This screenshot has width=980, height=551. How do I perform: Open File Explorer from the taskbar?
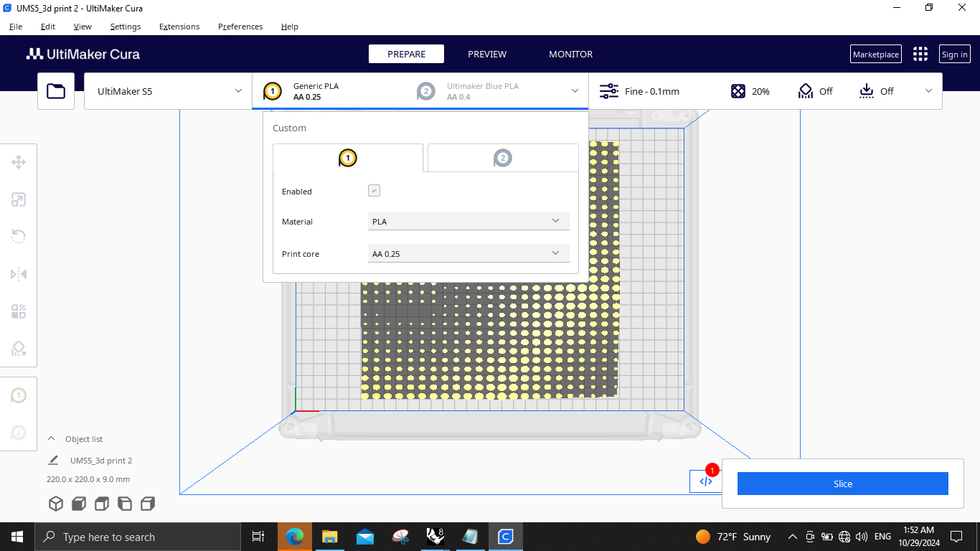(330, 537)
